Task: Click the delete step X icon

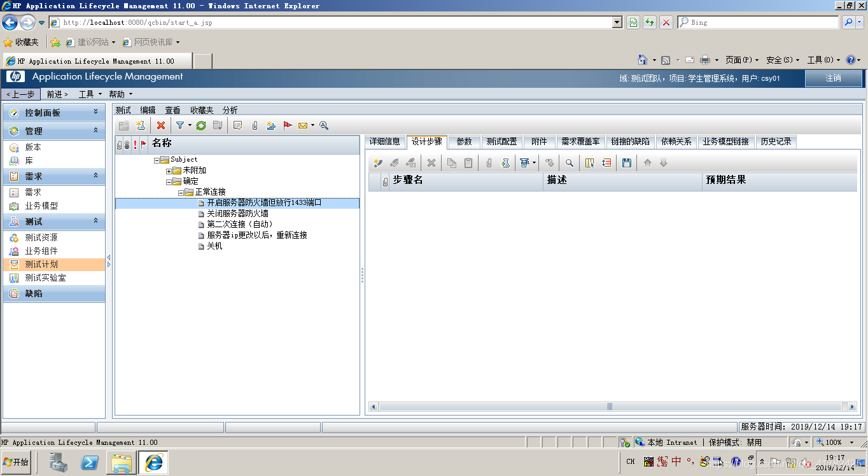Action: pyautogui.click(x=431, y=163)
